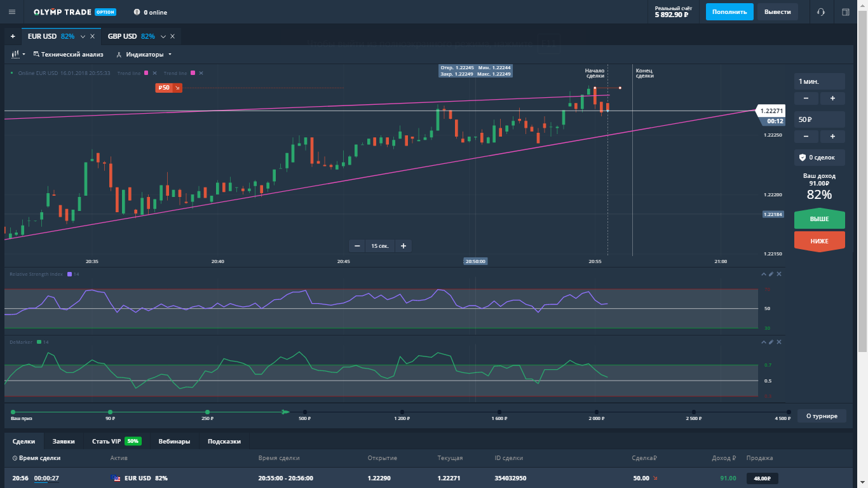Increase trade duration with plus
Viewport: 868px width, 488px height.
[x=832, y=98]
